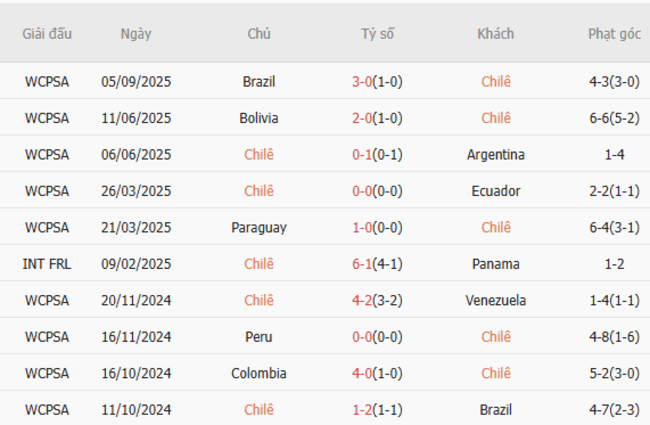This screenshot has width=650, height=425.
Task: Click the Tỷ số column header
Action: coord(377,33)
